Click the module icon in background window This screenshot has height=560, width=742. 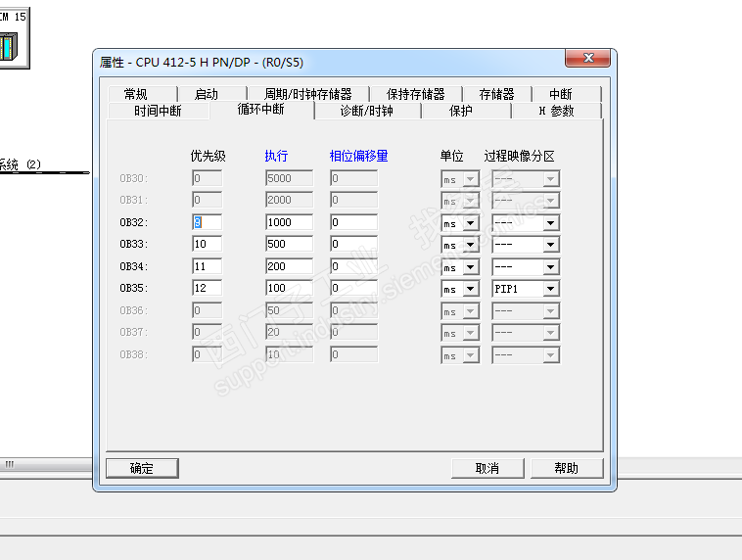[x=9, y=46]
